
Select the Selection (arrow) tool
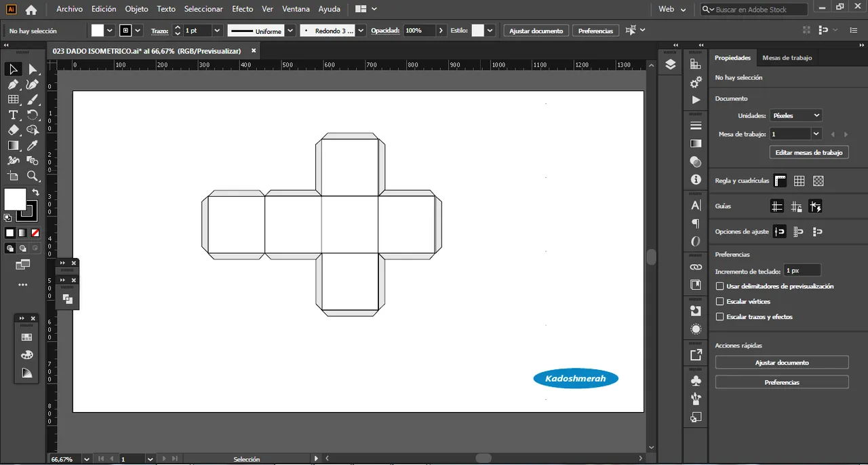point(14,69)
